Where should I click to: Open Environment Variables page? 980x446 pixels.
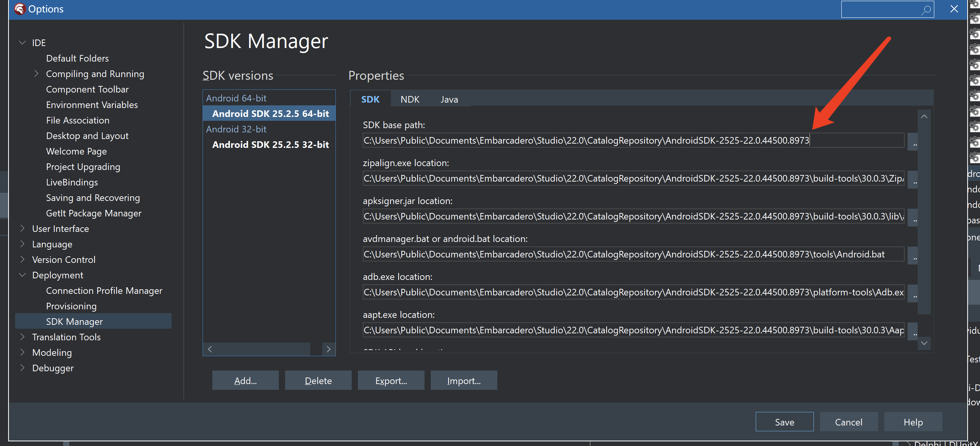(x=92, y=105)
